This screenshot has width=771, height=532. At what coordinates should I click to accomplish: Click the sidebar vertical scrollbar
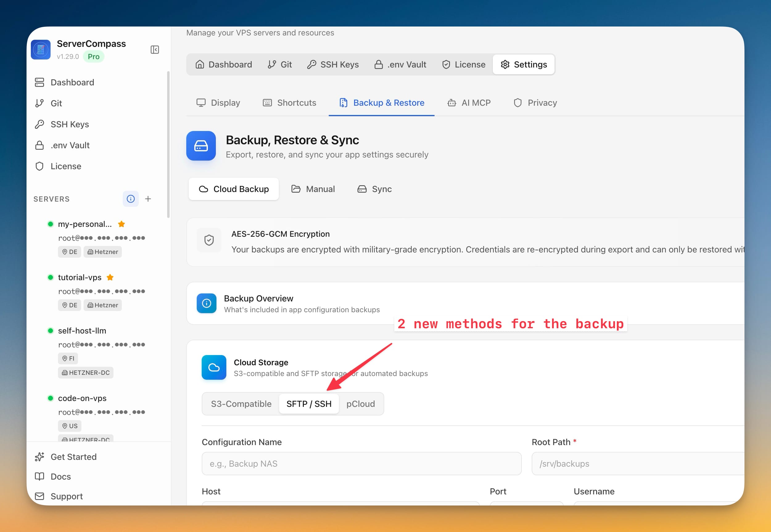(168, 145)
